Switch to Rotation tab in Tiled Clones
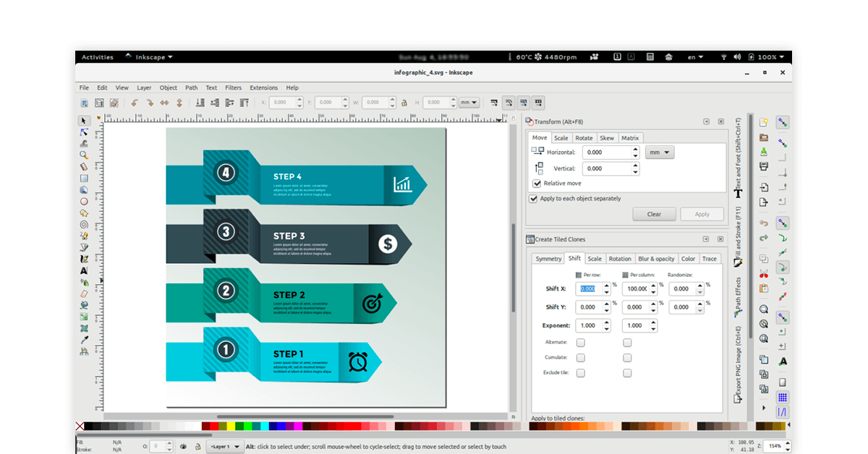Screen dimensions: 868x454 click(620, 259)
